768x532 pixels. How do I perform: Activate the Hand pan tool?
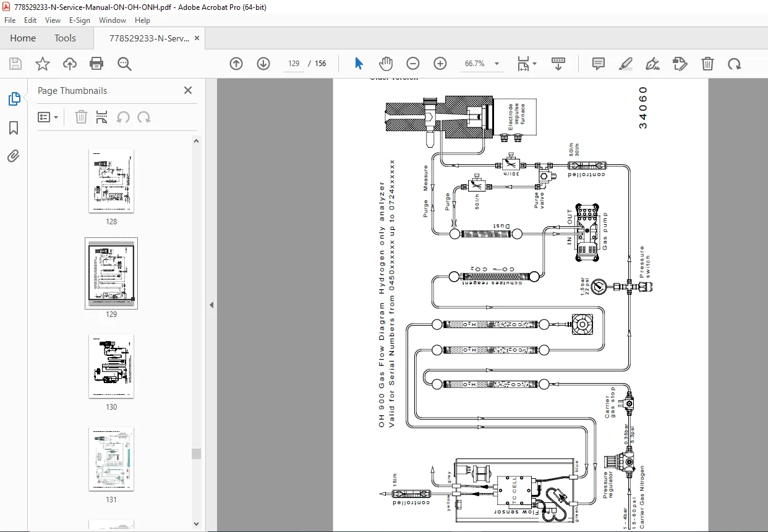[386, 64]
